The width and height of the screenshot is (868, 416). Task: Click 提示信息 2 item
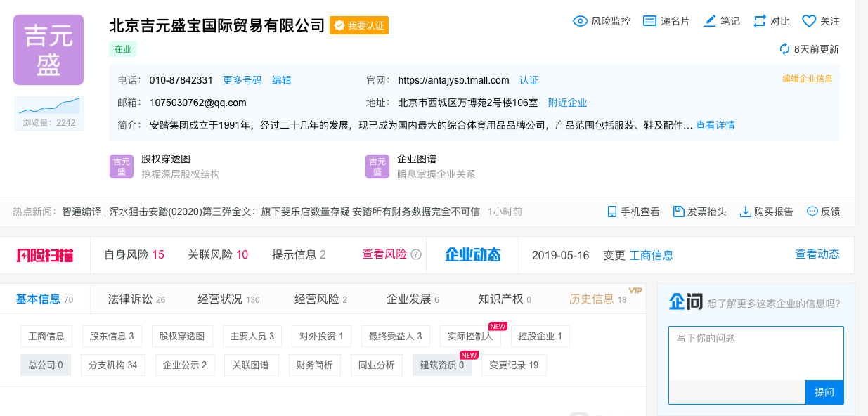pos(299,254)
